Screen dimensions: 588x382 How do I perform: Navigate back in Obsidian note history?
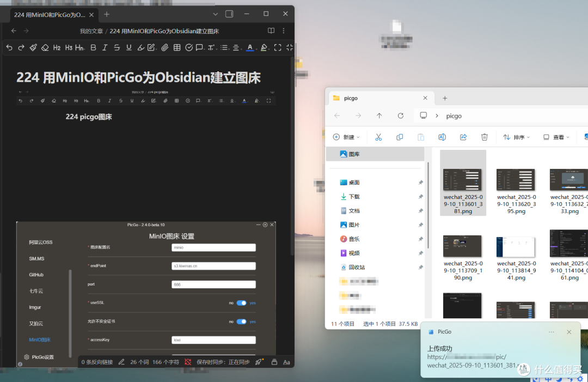14,31
